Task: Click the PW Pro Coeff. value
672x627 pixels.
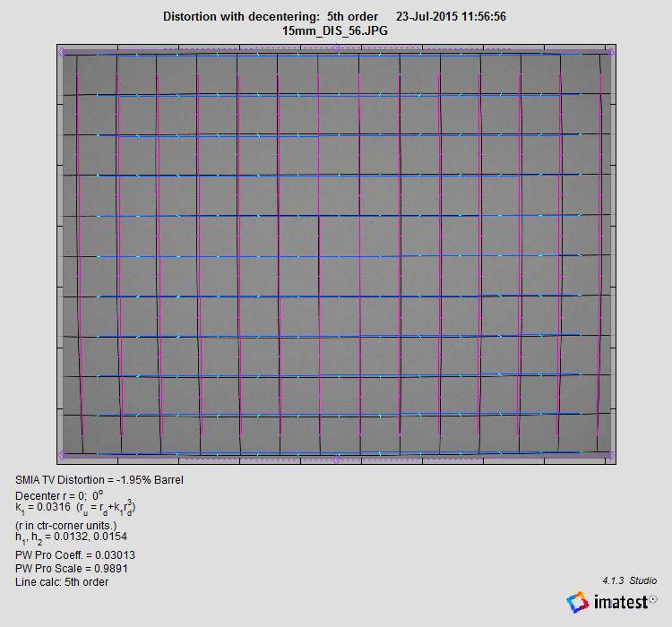Action: coord(75,555)
